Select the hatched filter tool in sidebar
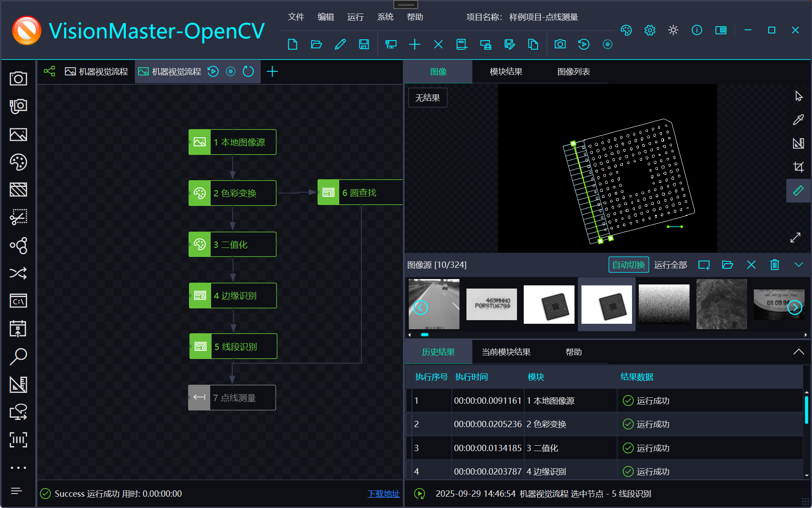Screen dimensions: 812x508 (x=18, y=190)
